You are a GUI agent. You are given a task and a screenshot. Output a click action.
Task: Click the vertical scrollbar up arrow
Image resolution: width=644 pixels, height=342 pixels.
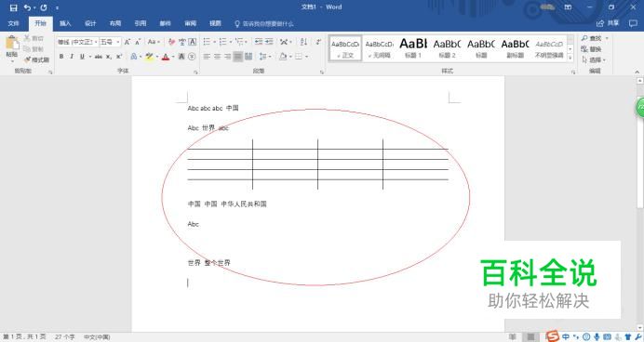(640, 81)
